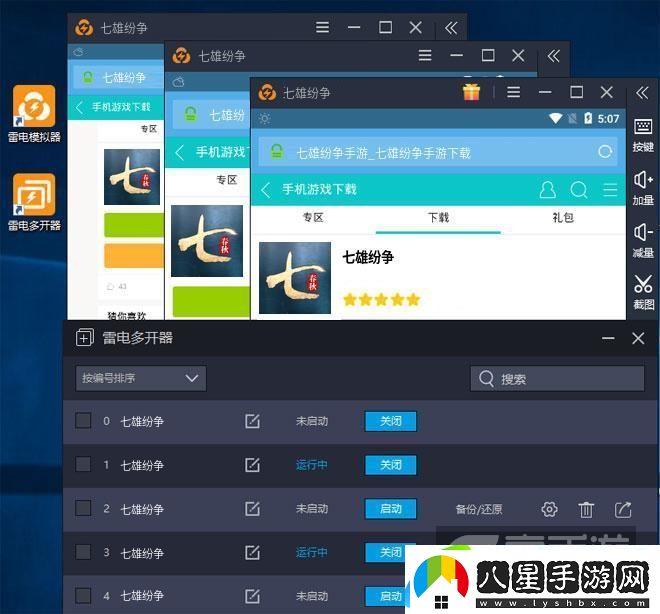Switch to the 礼包 tab
Image resolution: width=660 pixels, height=614 pixels.
563,218
